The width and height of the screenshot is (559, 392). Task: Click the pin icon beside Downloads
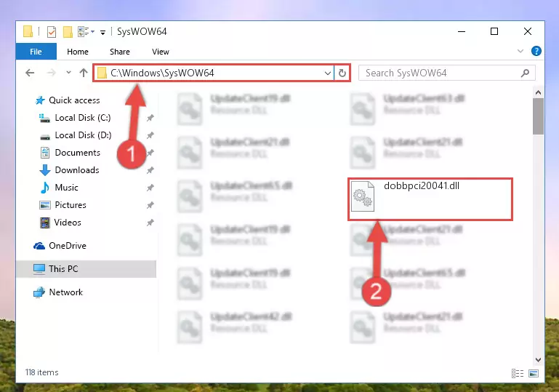(x=150, y=170)
